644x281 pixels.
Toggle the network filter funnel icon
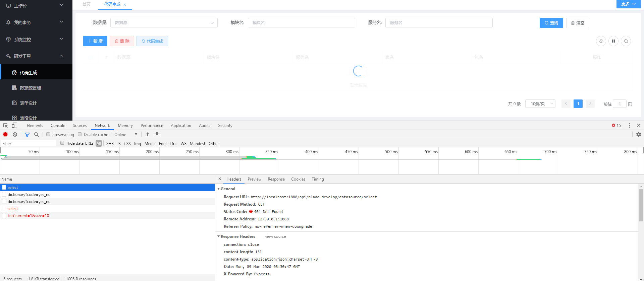coord(27,134)
